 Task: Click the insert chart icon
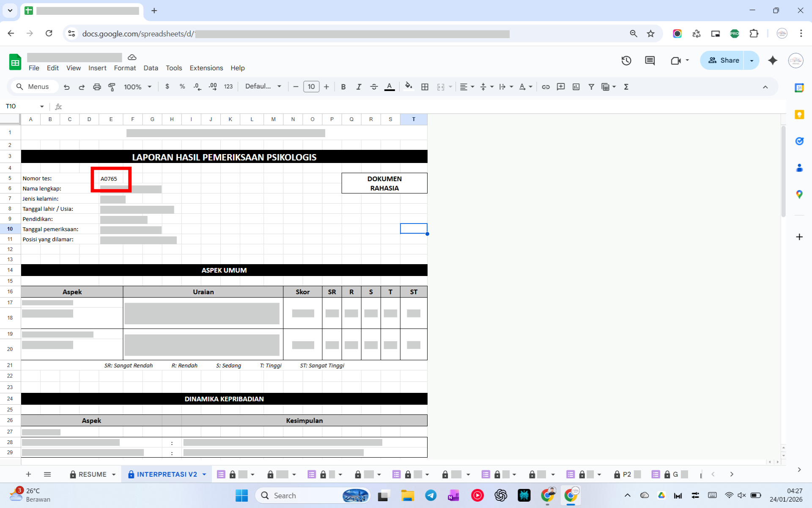click(576, 87)
